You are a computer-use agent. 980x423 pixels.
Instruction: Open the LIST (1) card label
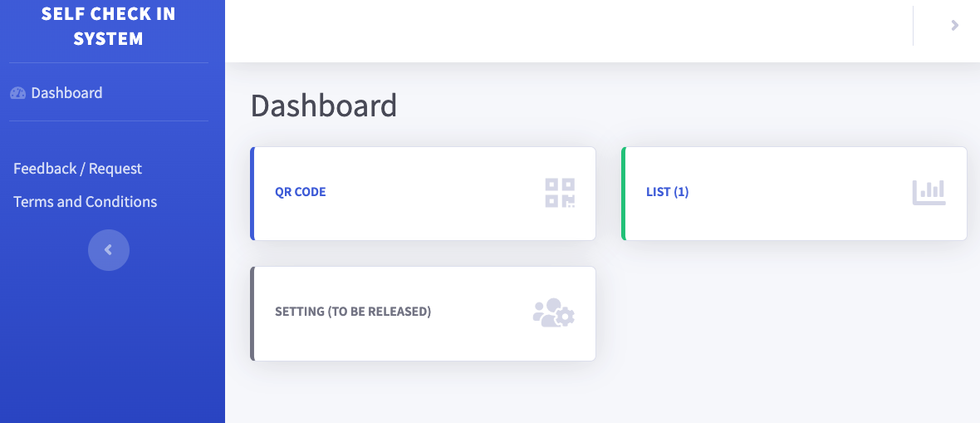point(668,192)
